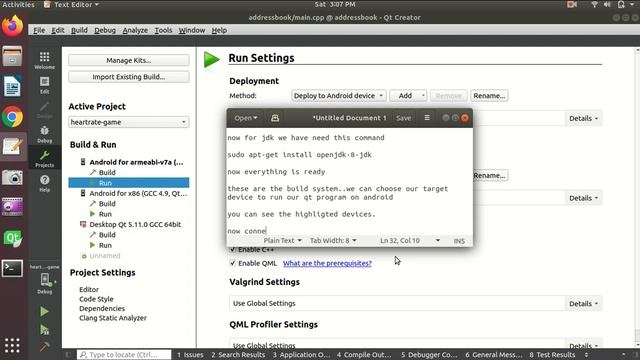640x360 pixels.
Task: Open the kit selector heart...game Debug
Action: pyautogui.click(x=44, y=279)
